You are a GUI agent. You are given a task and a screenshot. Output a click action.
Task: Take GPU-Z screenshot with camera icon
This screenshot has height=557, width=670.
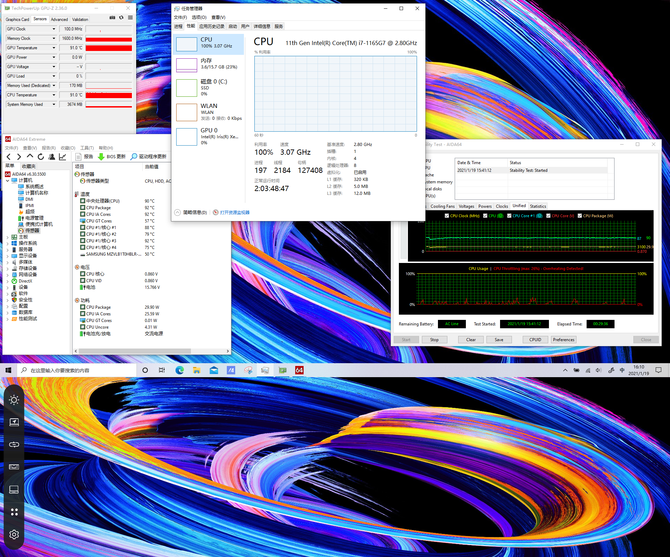click(x=112, y=18)
